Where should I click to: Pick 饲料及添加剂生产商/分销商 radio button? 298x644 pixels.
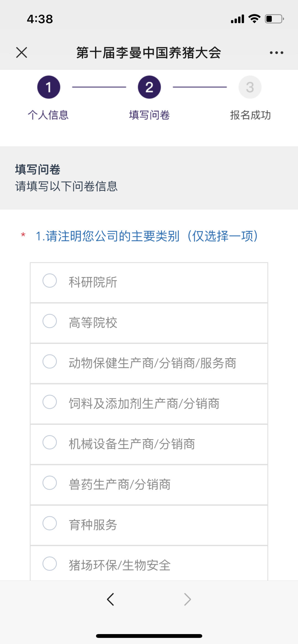(x=50, y=402)
